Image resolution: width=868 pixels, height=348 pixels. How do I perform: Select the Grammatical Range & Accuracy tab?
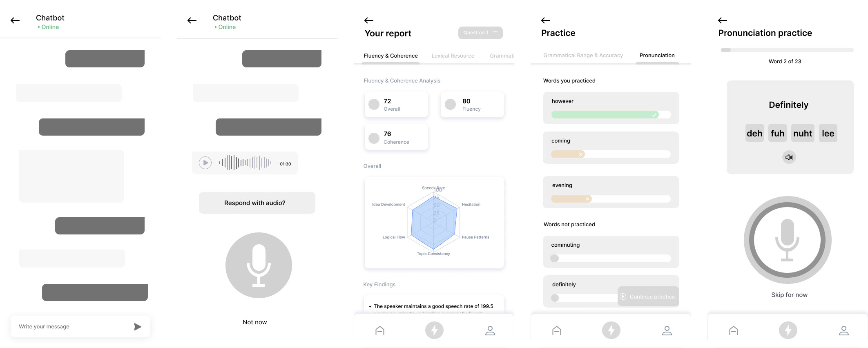tap(583, 55)
